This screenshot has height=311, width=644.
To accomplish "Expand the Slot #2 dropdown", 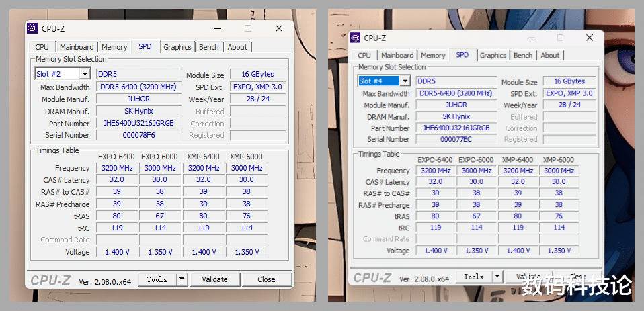I will click(85, 74).
